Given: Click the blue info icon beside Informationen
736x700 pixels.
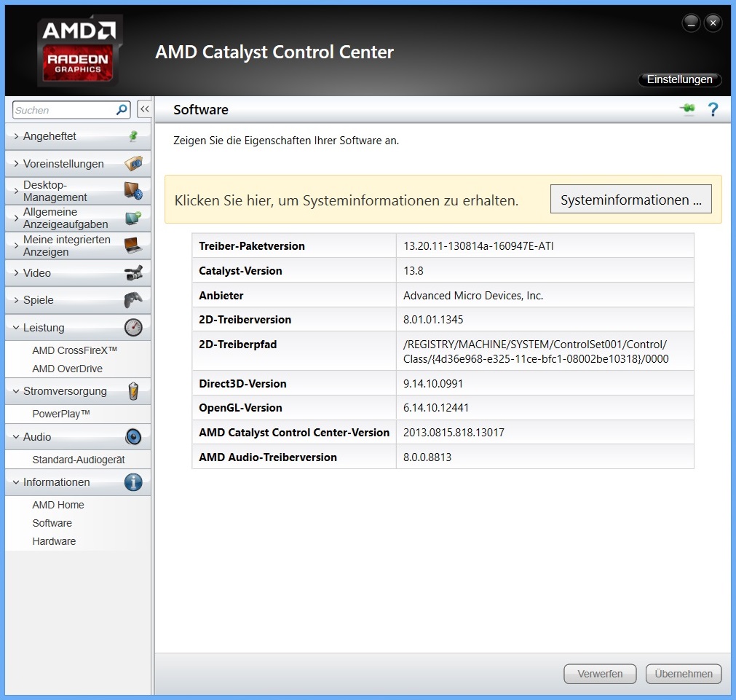Looking at the screenshot, I should (133, 482).
